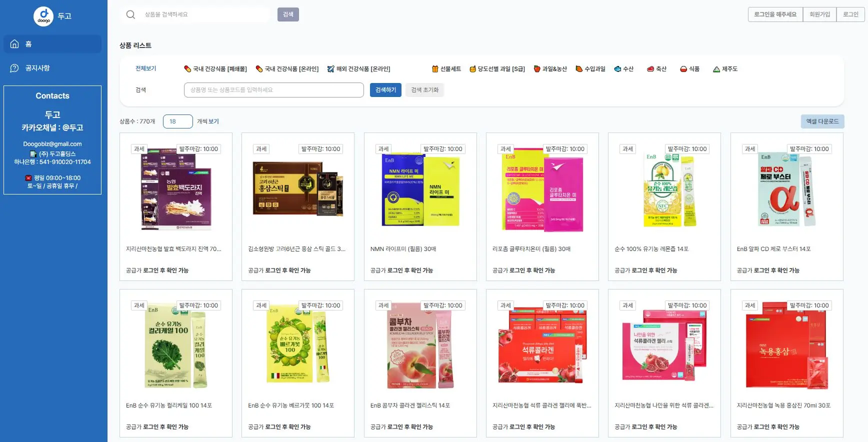Open the 고려6년근 홍삼 스틱 product image
This screenshot has height=442, width=868.
[x=298, y=189]
